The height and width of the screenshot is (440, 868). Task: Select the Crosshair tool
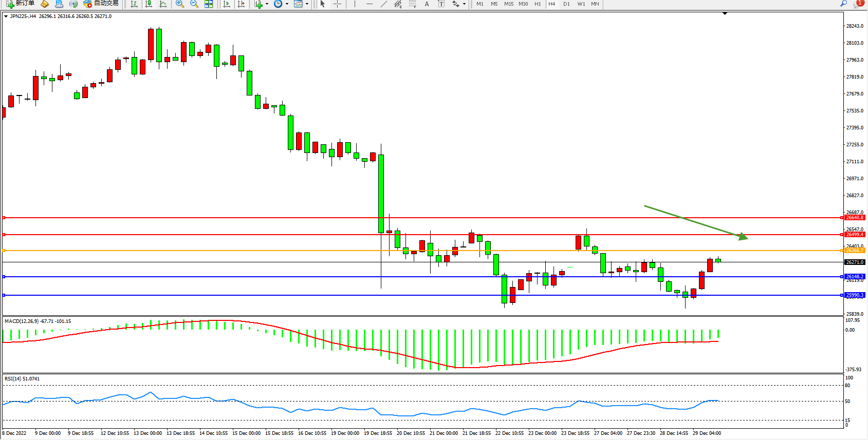point(337,4)
